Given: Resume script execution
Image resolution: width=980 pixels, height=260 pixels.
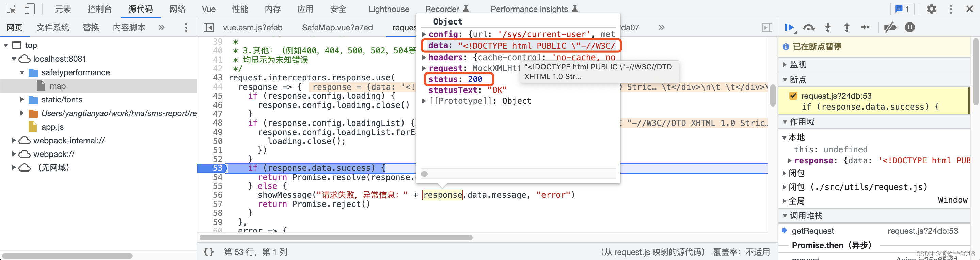Looking at the screenshot, I should point(789,27).
